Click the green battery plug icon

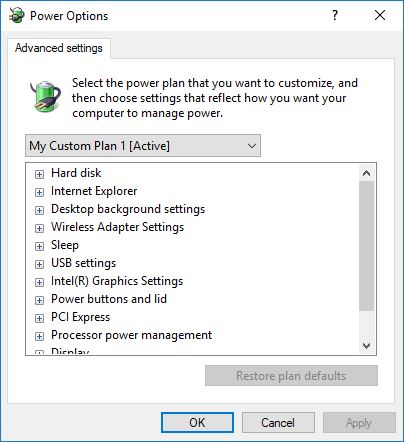pos(45,96)
